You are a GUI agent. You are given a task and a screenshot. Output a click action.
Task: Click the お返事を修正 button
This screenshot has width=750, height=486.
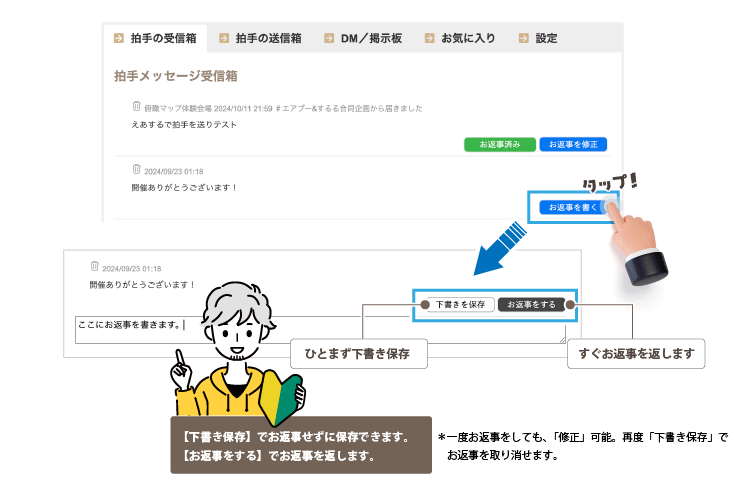coord(573,144)
